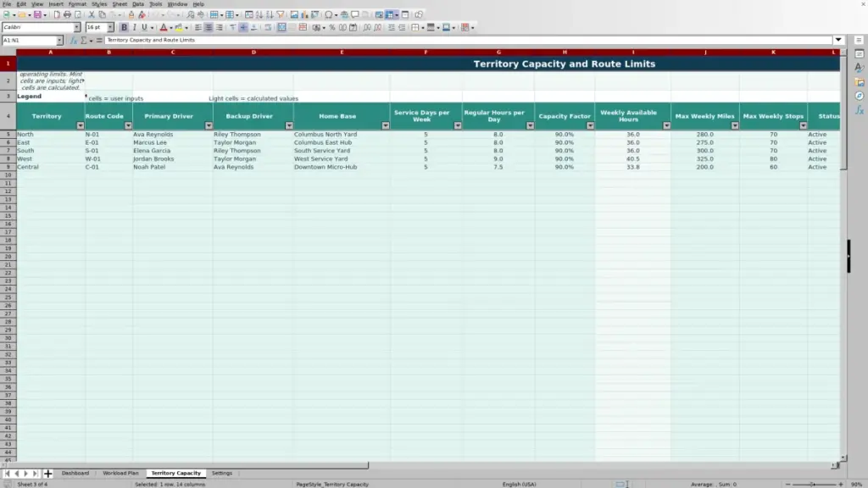Click the Function Wizard fx icon

coord(73,41)
